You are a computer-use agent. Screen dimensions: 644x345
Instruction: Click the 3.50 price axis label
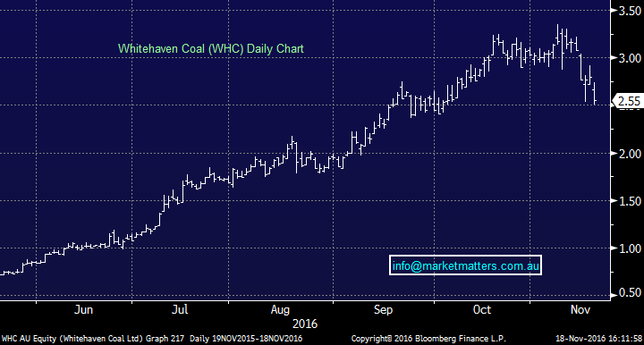[630, 11]
